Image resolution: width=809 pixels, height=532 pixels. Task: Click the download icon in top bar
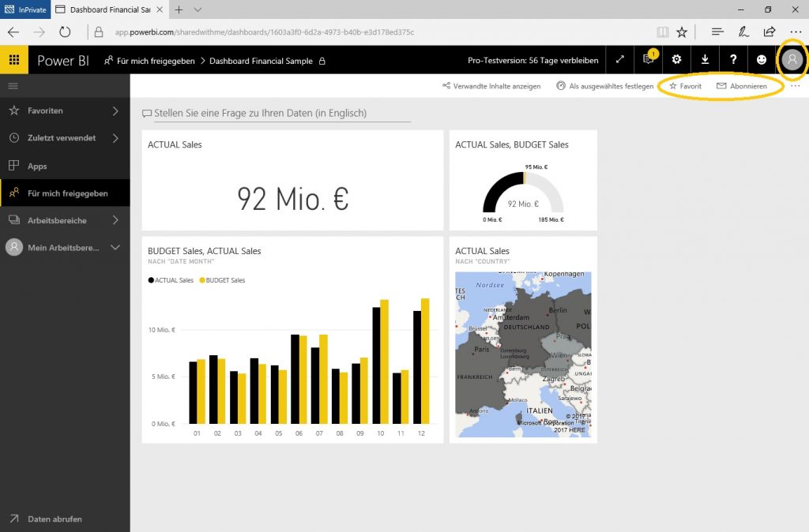[705, 59]
